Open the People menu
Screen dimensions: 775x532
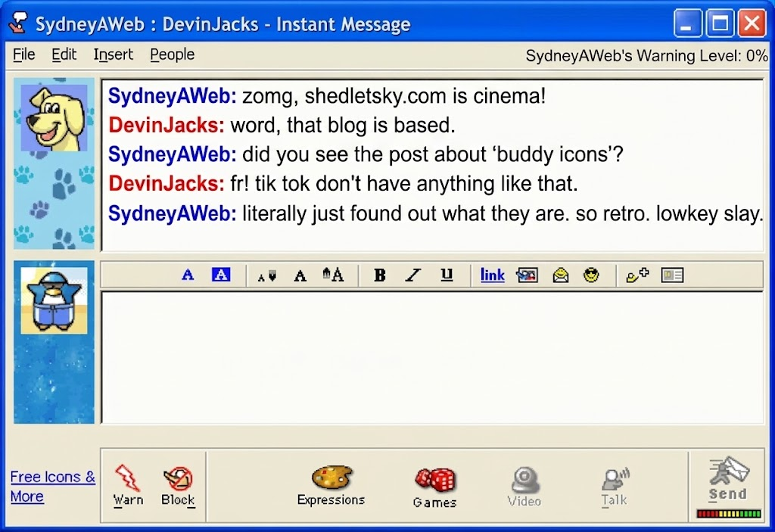172,54
